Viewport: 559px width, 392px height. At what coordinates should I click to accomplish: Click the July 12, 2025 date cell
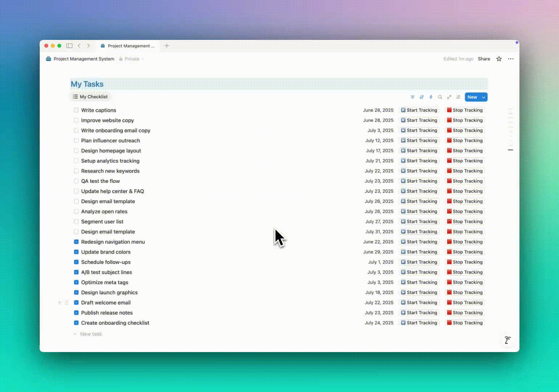(x=379, y=140)
